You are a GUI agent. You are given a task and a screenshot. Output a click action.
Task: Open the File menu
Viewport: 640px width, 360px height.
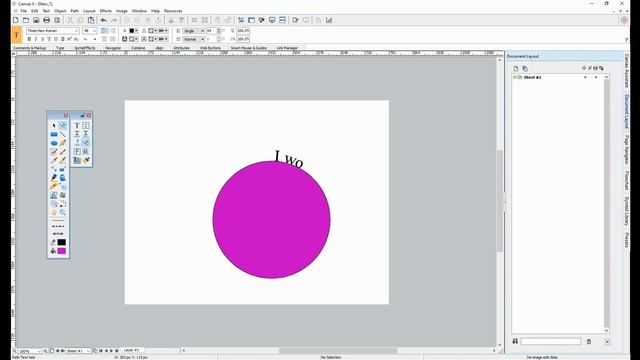coord(24,11)
